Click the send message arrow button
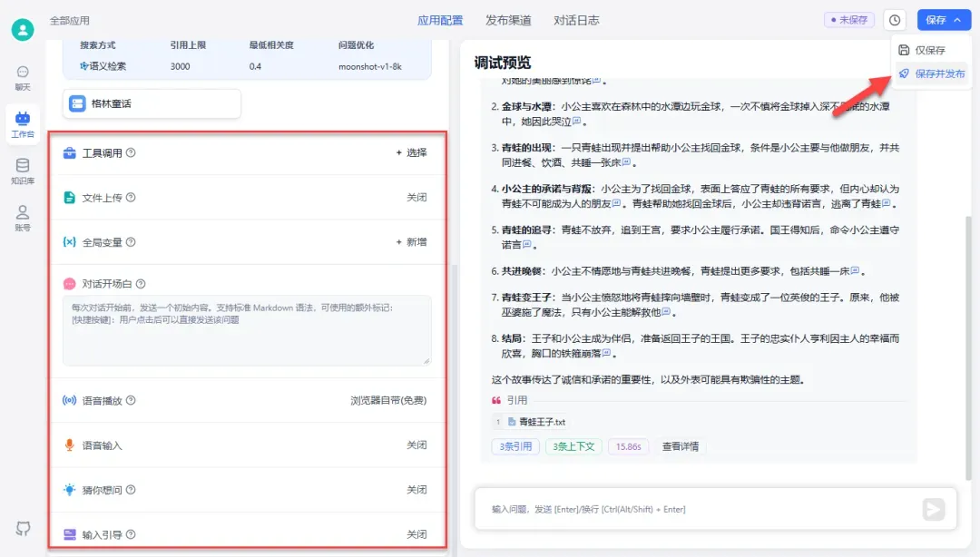Viewport: 980px width, 557px height. click(934, 510)
